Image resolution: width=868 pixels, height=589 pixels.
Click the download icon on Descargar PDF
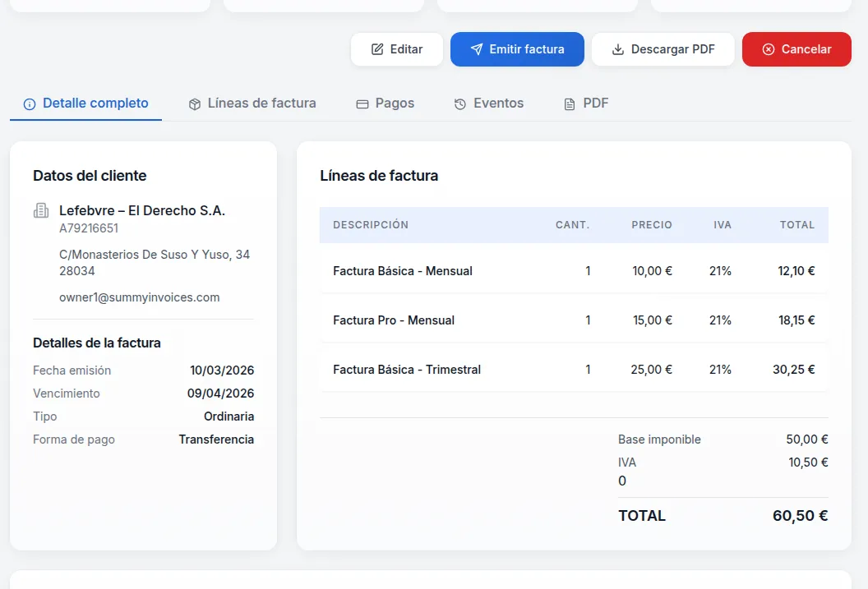pyautogui.click(x=618, y=49)
